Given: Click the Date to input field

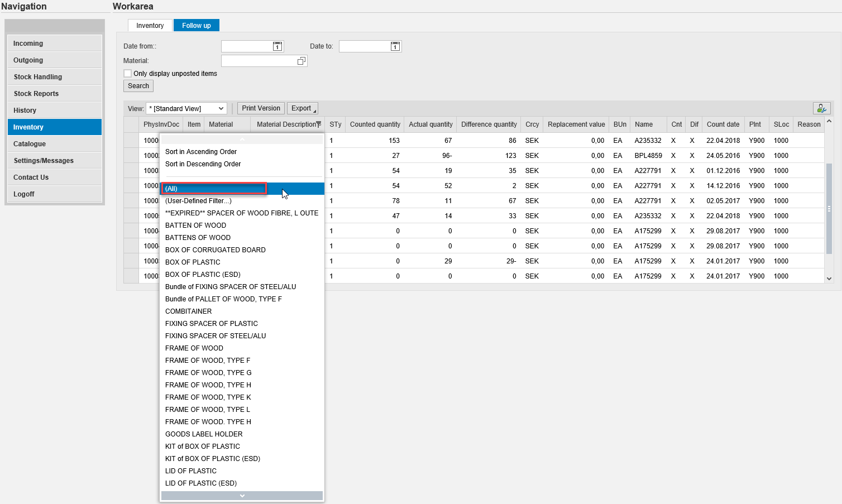Looking at the screenshot, I should point(364,46).
